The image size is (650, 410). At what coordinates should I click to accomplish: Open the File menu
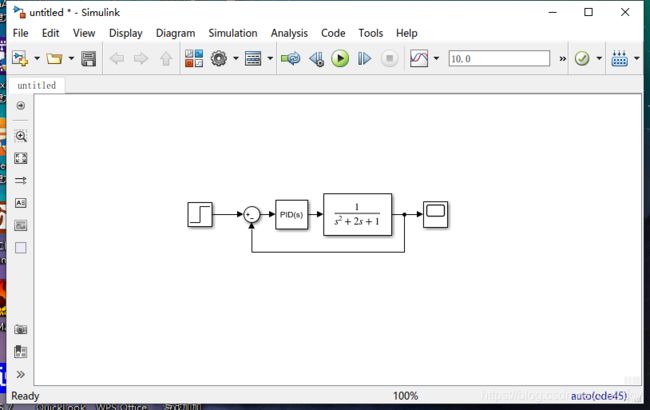(x=20, y=33)
